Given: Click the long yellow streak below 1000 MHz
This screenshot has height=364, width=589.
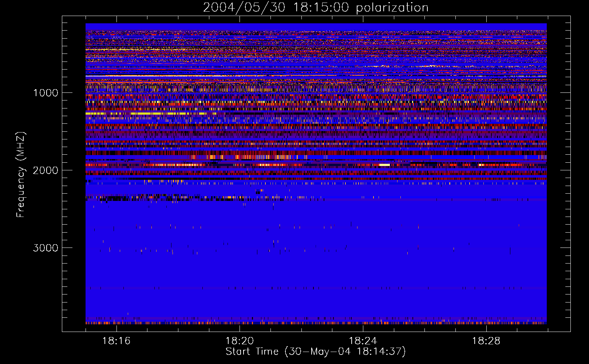Looking at the screenshot, I should tap(120, 114).
